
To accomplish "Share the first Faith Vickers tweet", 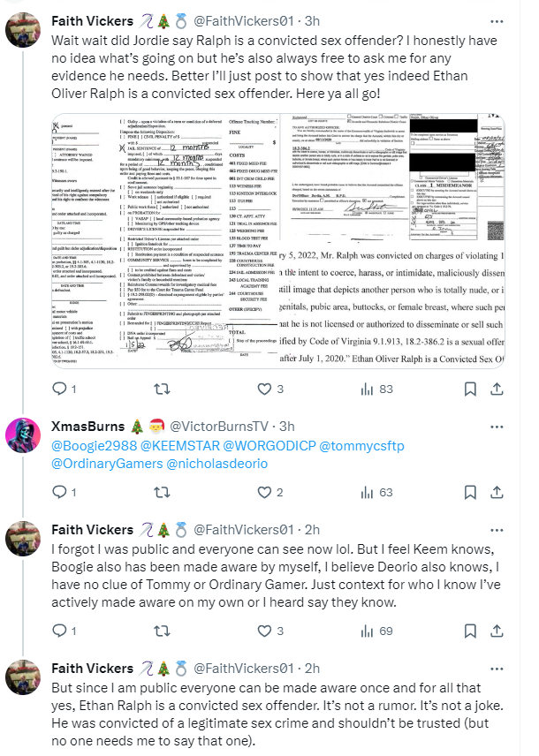I will tap(497, 389).
